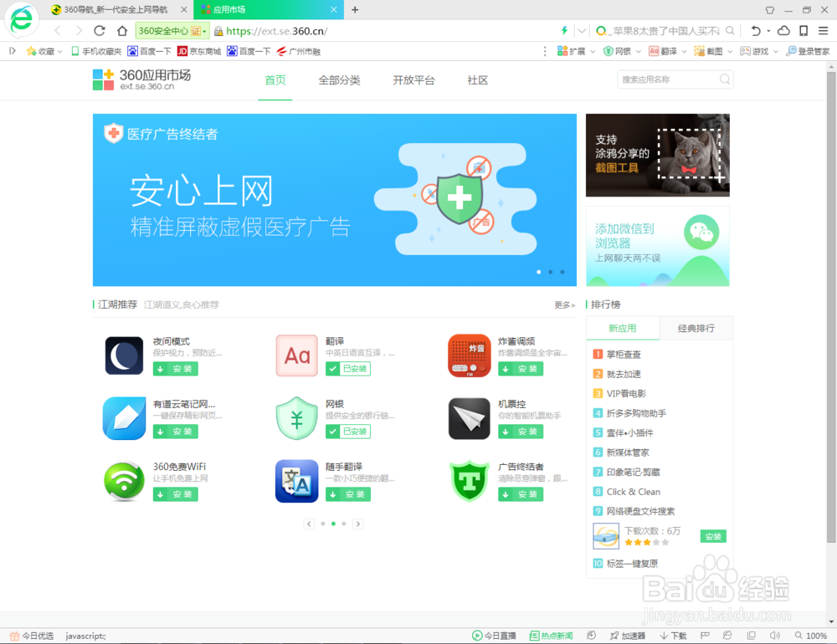Click the 100% zoom control in status bar

tap(811, 636)
